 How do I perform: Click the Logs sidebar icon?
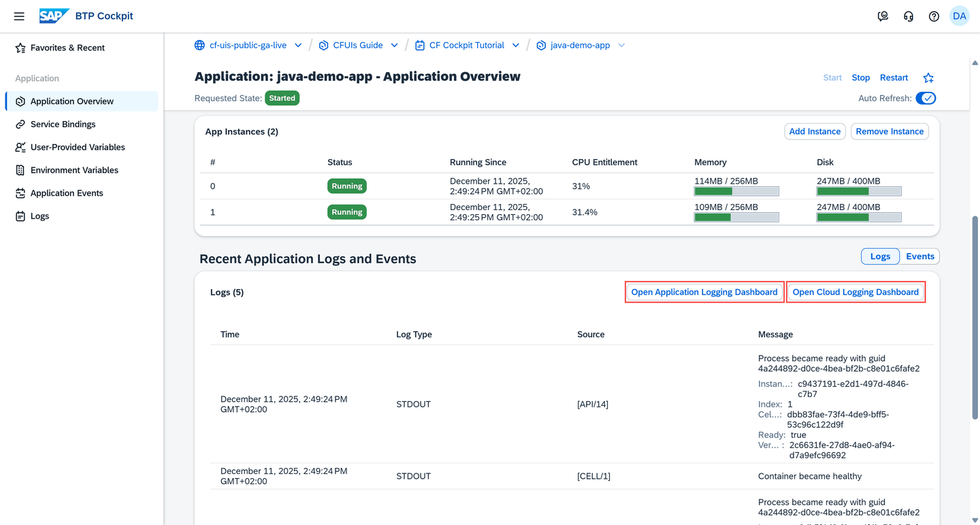click(20, 216)
